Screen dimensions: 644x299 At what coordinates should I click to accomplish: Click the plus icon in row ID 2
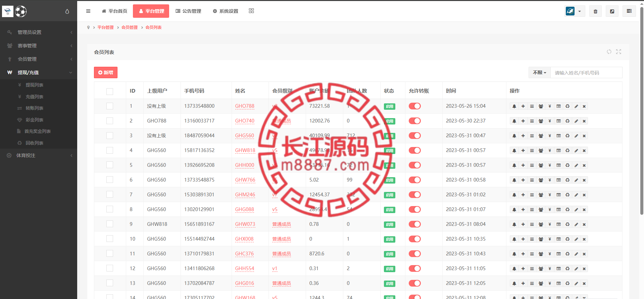click(523, 121)
